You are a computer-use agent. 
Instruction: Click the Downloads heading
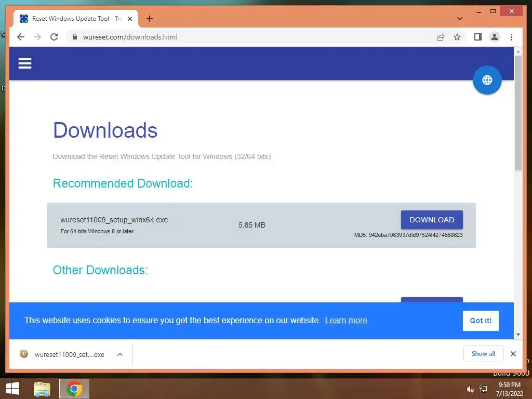click(x=105, y=130)
